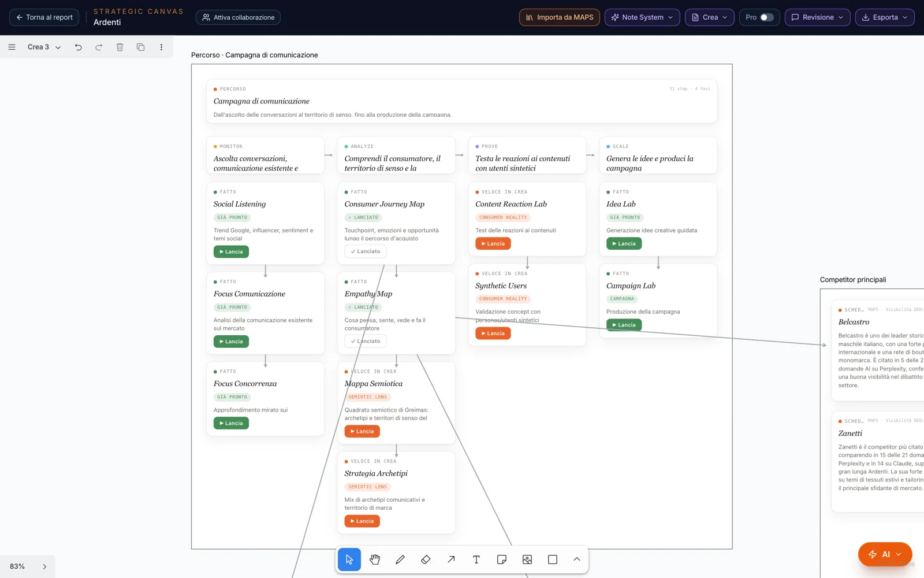Image resolution: width=924 pixels, height=578 pixels.
Task: Click the 83% zoom level
Action: tap(17, 566)
